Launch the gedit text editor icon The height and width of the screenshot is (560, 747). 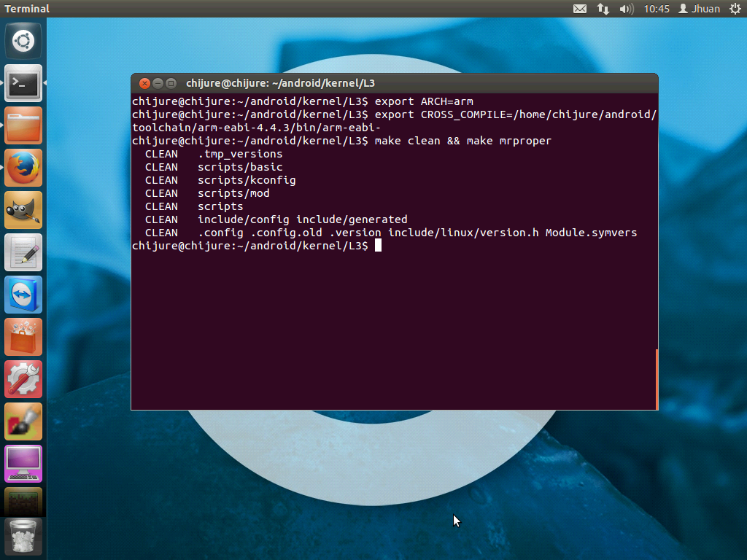pyautogui.click(x=23, y=252)
